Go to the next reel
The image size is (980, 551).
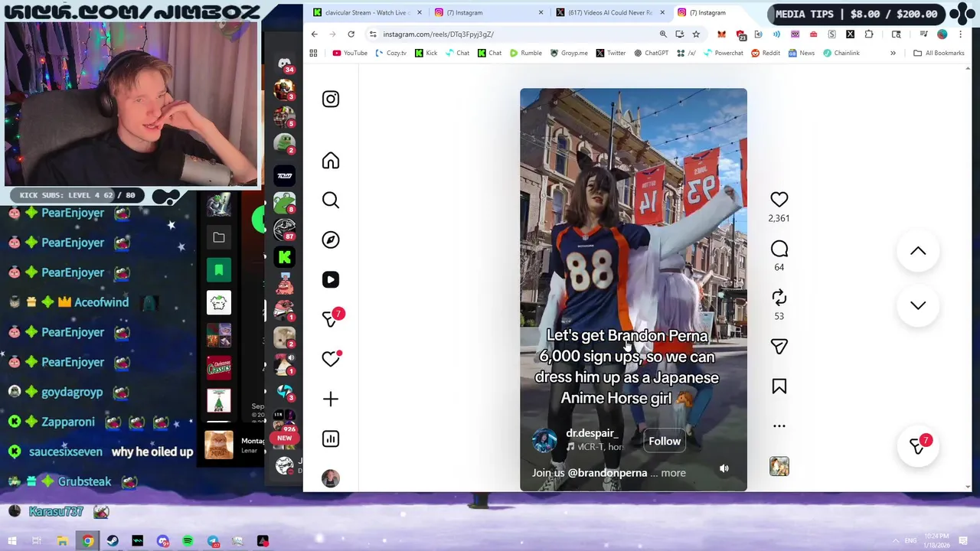(x=918, y=305)
